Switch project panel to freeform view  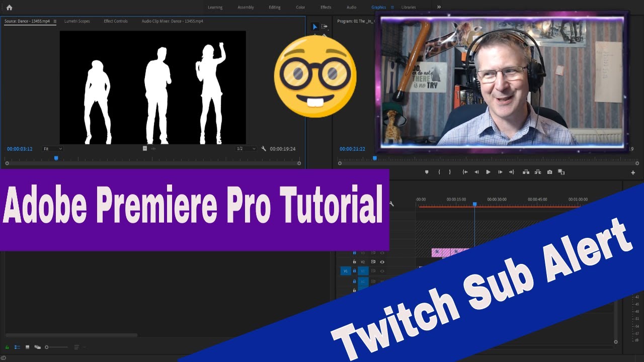pyautogui.click(x=37, y=347)
